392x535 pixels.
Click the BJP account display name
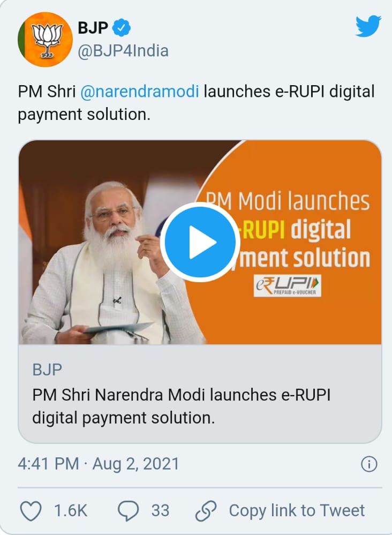(x=93, y=28)
